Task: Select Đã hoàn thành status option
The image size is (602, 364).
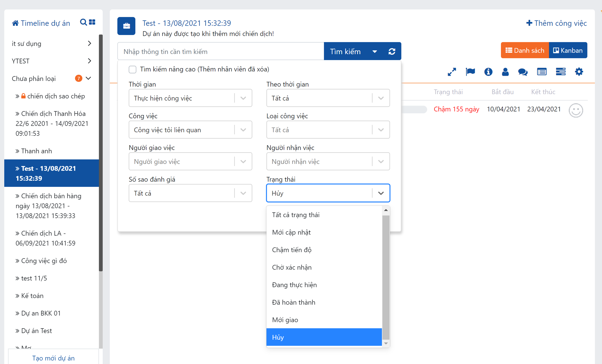Action: coord(294,302)
